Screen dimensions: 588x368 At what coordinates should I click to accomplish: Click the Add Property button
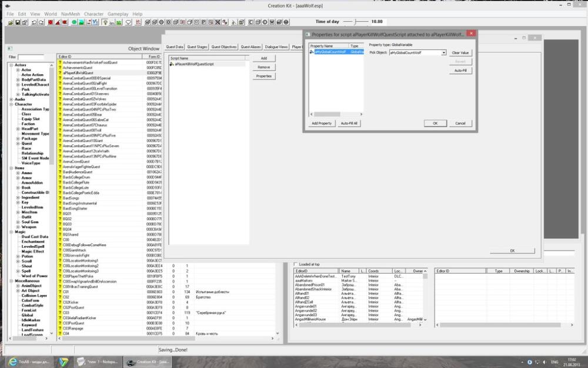322,123
